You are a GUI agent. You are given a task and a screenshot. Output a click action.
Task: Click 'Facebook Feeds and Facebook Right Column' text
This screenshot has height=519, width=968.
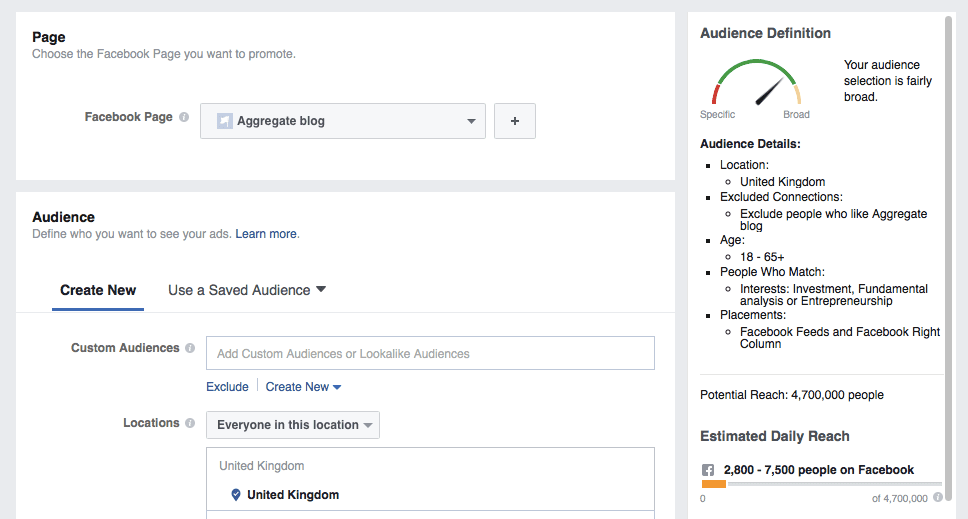tap(840, 338)
